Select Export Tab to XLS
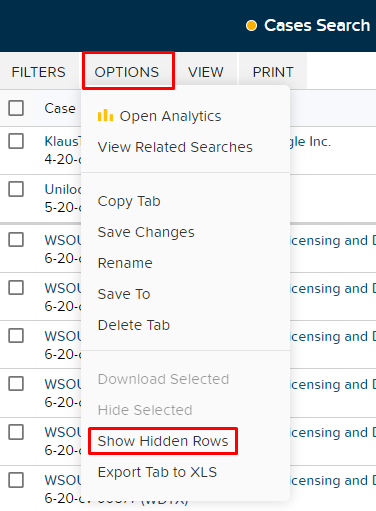 pos(157,472)
